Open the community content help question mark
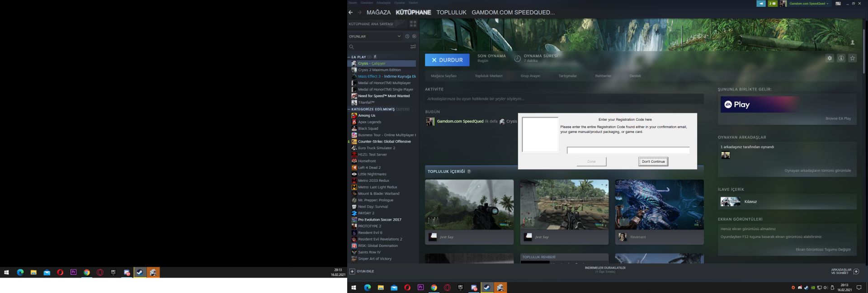Screen dimensions: 868x293 [469, 171]
